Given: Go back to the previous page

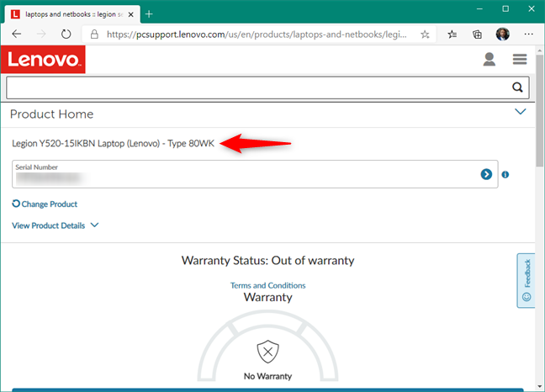Looking at the screenshot, I should coord(16,34).
